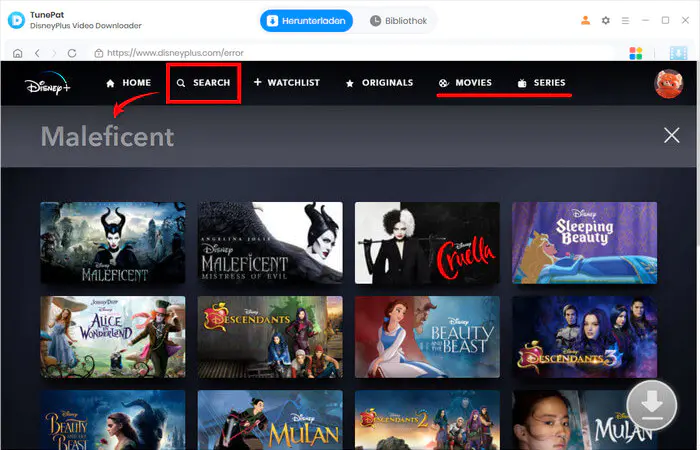Select the Descendants 3 thumbnail
The width and height of the screenshot is (700, 450).
(584, 337)
